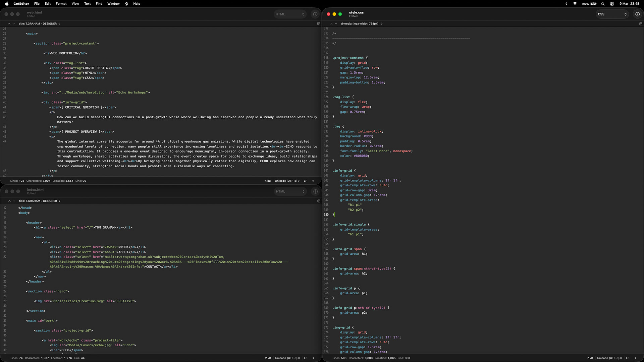Jump to previous outline item in web.html

tap(9, 24)
